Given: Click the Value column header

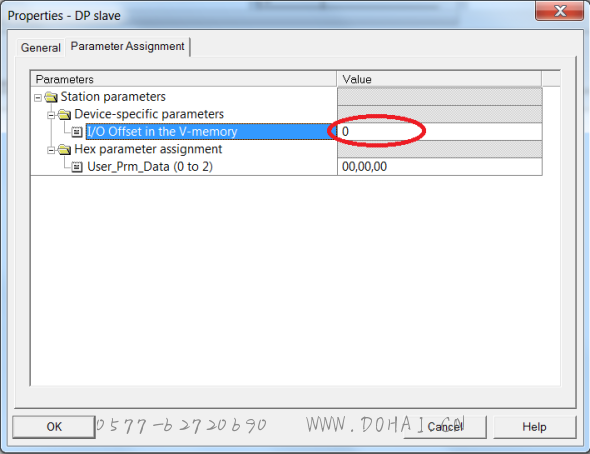Looking at the screenshot, I should point(439,79).
